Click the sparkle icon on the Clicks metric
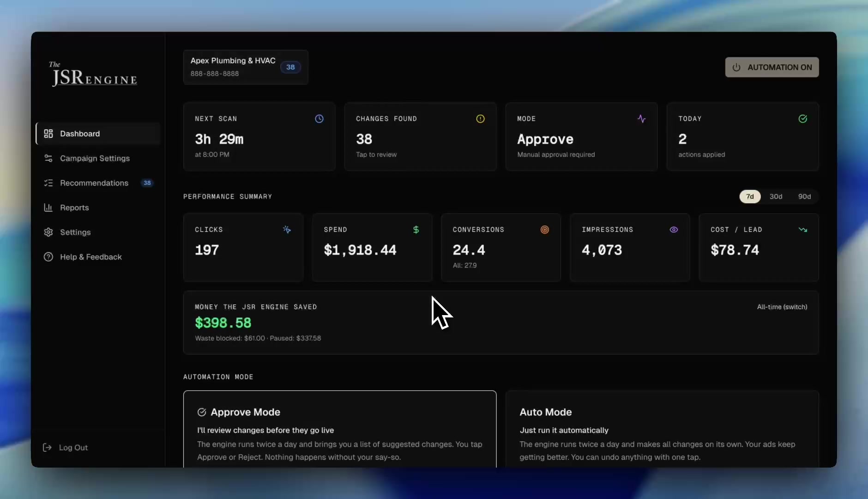This screenshot has height=499, width=868. (x=287, y=230)
